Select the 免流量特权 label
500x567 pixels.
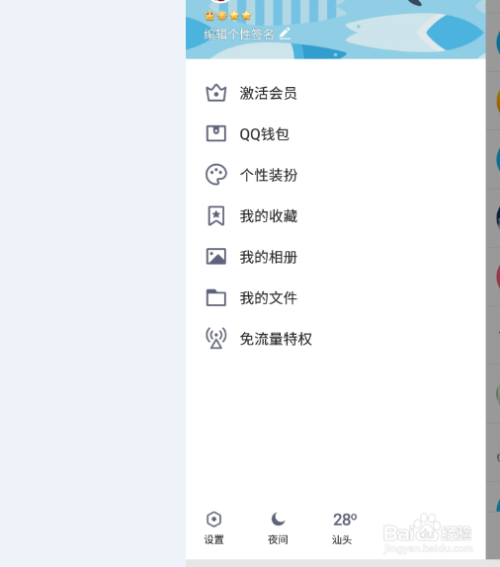click(276, 339)
